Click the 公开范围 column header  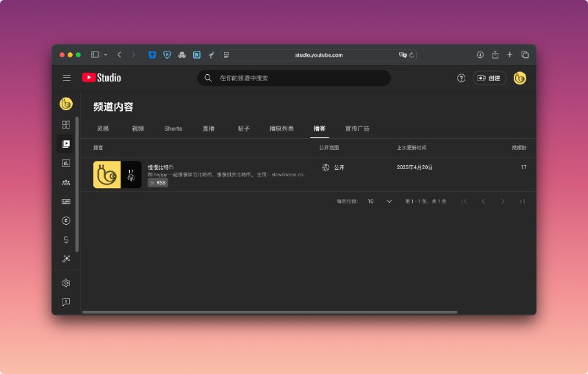tap(329, 148)
